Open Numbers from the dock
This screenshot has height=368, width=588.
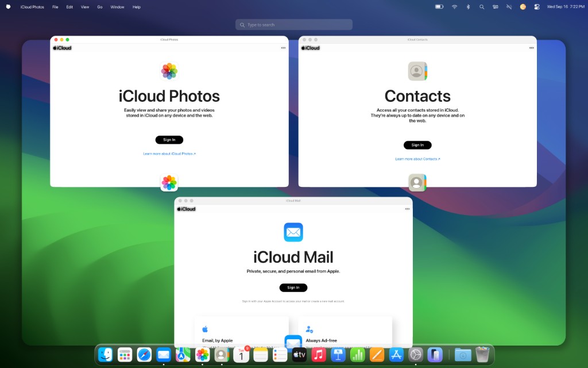click(x=357, y=354)
